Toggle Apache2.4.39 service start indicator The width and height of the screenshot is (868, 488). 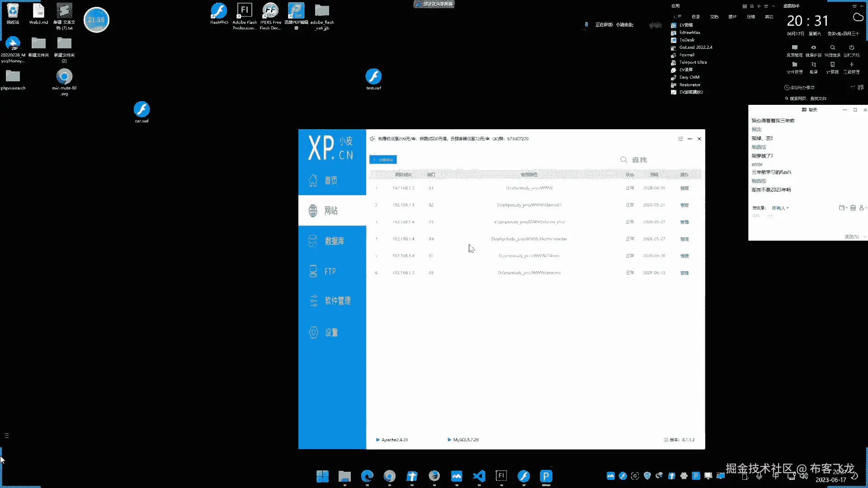(378, 440)
